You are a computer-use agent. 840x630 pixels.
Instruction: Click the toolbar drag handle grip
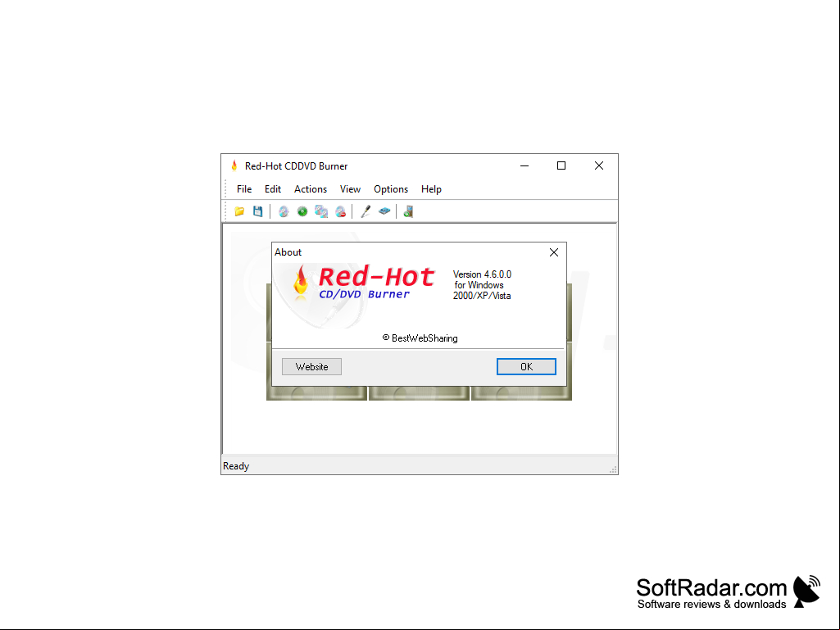point(225,211)
